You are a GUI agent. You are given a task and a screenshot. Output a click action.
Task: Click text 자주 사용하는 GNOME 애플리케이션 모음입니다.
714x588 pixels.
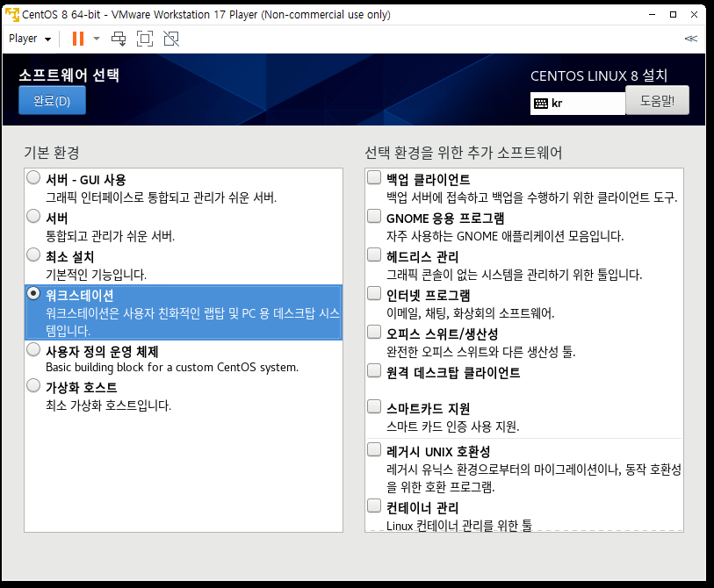[x=505, y=236]
